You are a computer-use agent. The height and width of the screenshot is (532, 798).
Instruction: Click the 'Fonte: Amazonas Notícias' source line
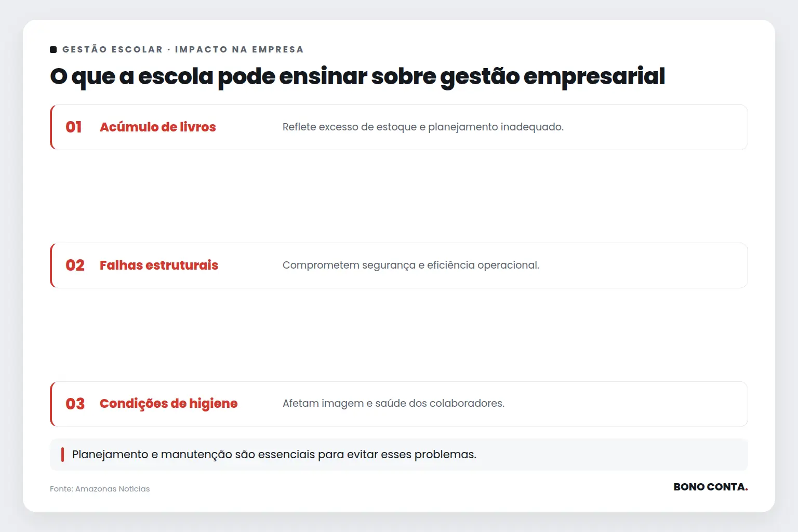tap(100, 489)
